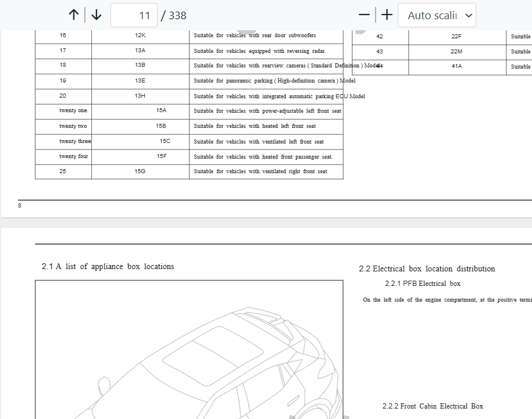Click the page number field showing 11
The image size is (532, 419).
[x=134, y=15]
